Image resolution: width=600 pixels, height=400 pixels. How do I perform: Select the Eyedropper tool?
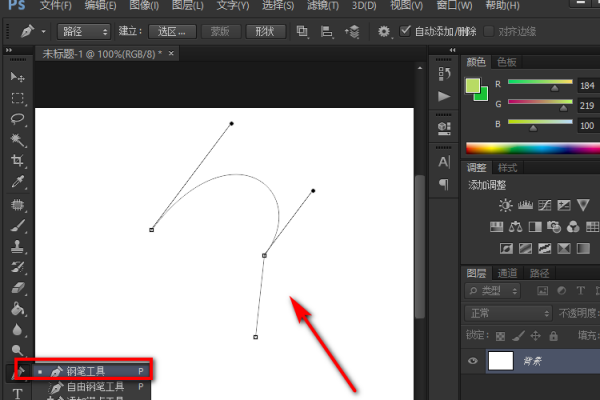(x=17, y=182)
